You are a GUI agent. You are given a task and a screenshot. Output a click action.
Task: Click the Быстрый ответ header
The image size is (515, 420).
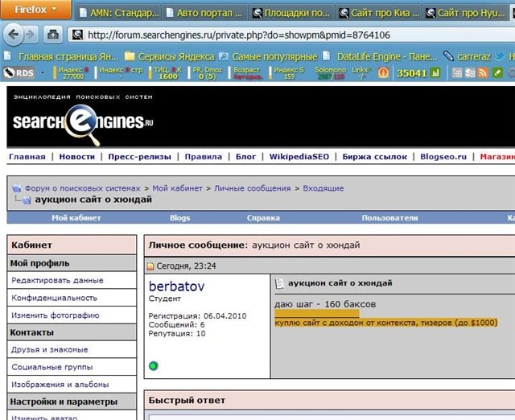click(x=187, y=401)
